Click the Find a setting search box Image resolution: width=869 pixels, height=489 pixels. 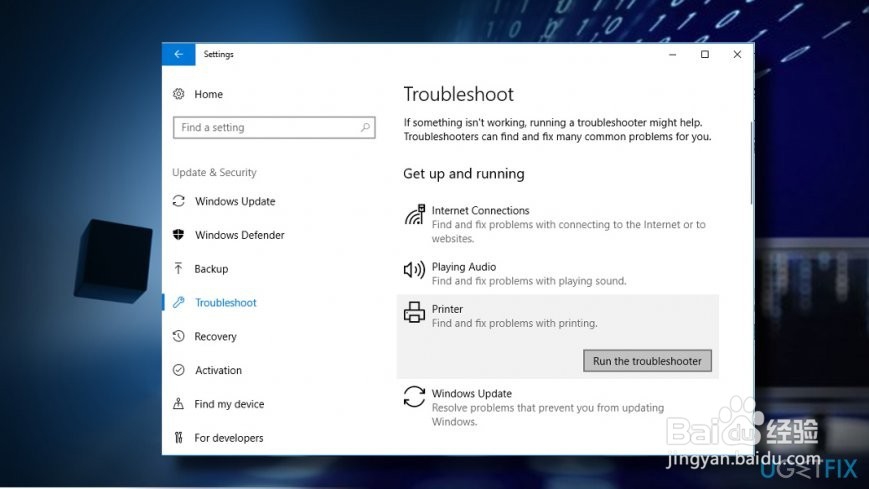point(274,128)
